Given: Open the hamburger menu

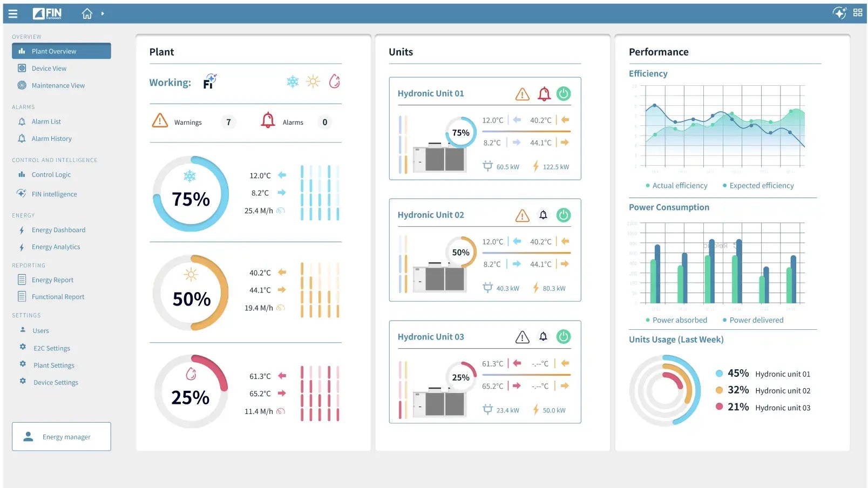Looking at the screenshot, I should (13, 13).
